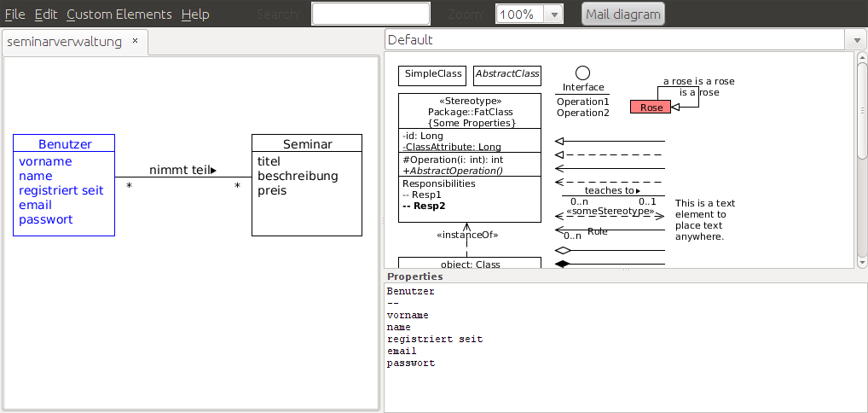Click 'Benutzer' line in Properties panel
The image size is (868, 413).
(411, 291)
